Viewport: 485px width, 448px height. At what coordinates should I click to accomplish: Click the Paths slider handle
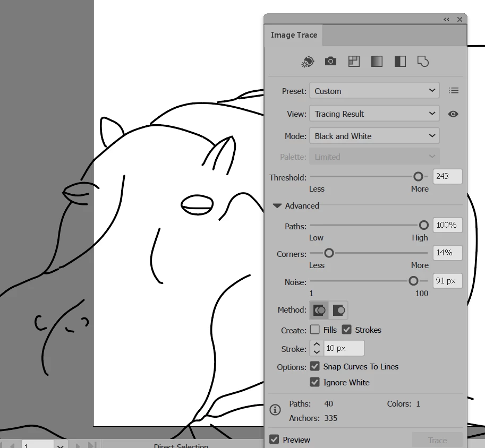[x=424, y=225]
